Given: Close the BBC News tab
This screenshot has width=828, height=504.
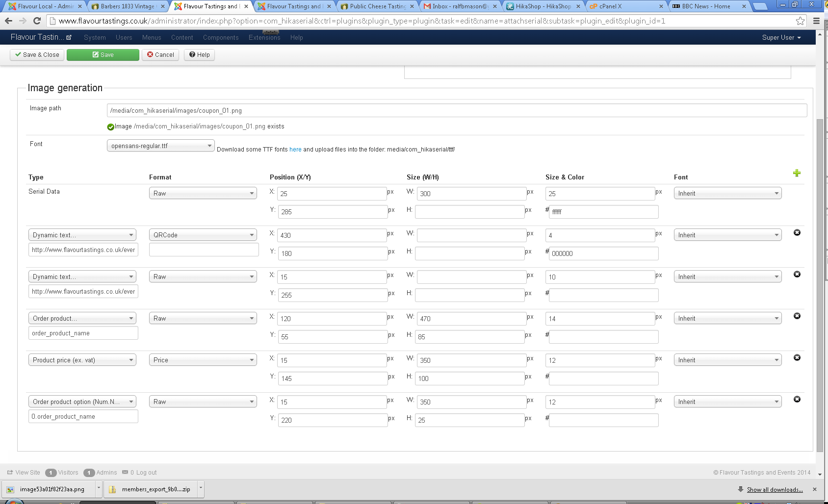Looking at the screenshot, I should coord(744,6).
